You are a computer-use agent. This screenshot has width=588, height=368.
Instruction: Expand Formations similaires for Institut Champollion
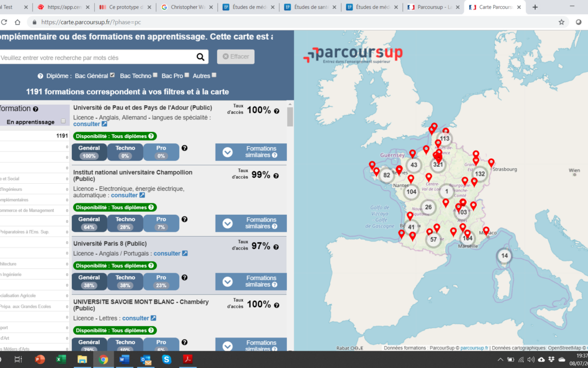pos(251,223)
